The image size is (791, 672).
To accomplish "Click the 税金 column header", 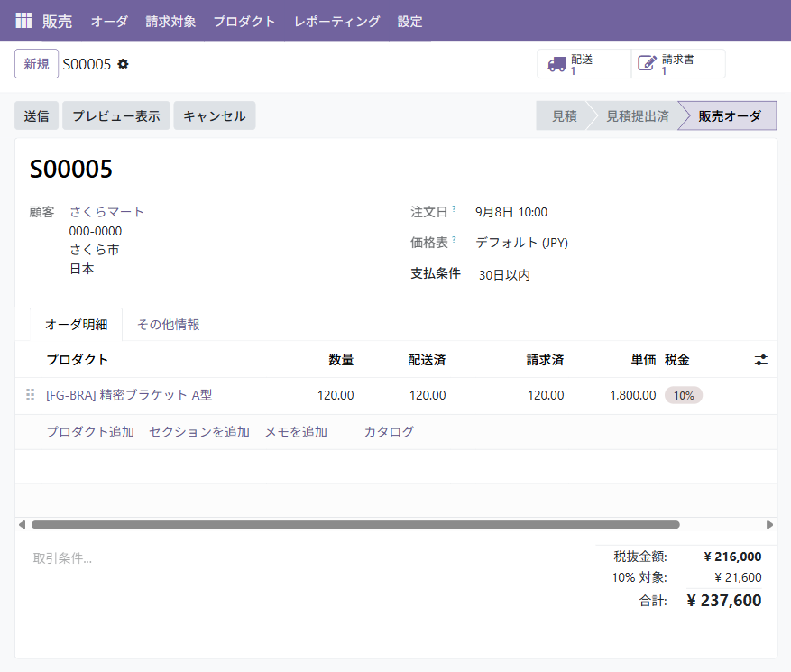I will (677, 360).
